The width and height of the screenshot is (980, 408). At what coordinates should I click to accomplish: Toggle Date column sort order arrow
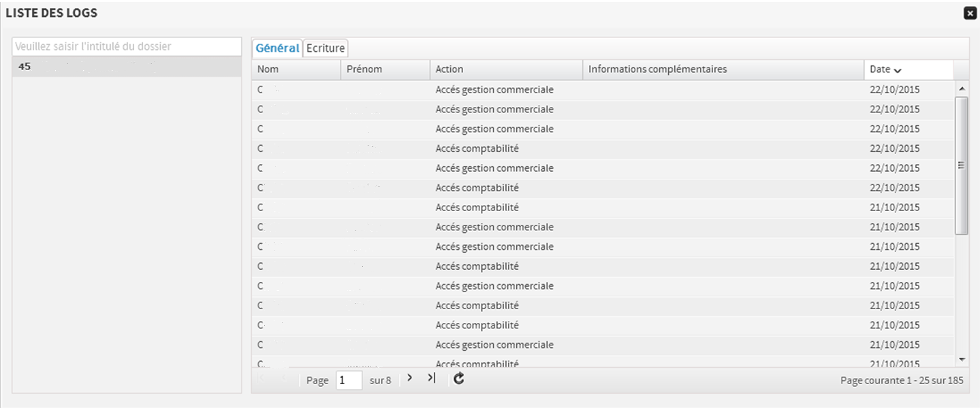tap(898, 70)
